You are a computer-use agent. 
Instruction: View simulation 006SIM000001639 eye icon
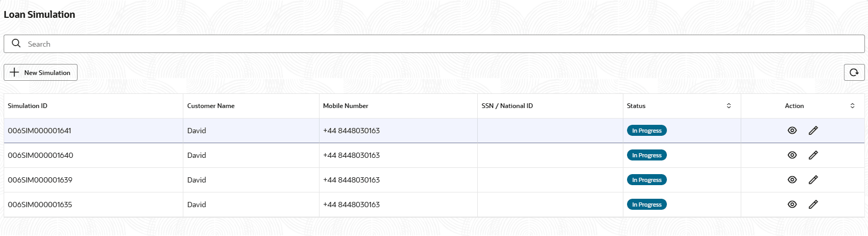[792, 180]
